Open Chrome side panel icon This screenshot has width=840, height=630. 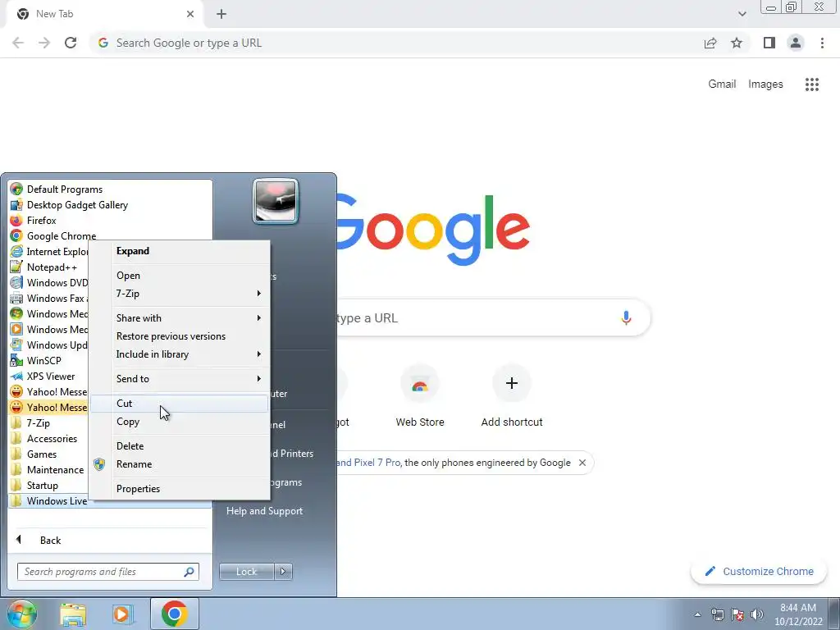pyautogui.click(x=769, y=43)
